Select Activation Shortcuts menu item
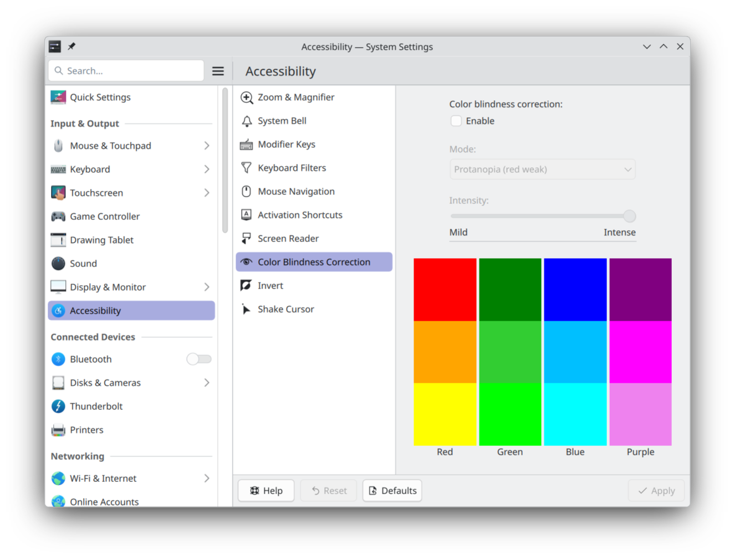 [x=300, y=215]
